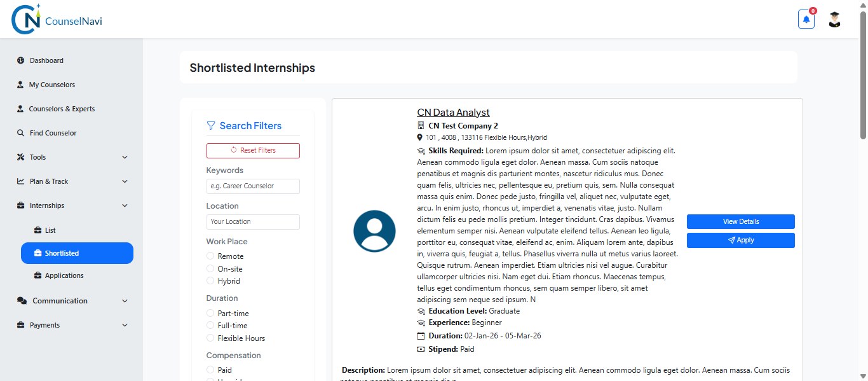This screenshot has height=381, width=868.
Task: Click the Tools wrench icon
Action: point(20,157)
